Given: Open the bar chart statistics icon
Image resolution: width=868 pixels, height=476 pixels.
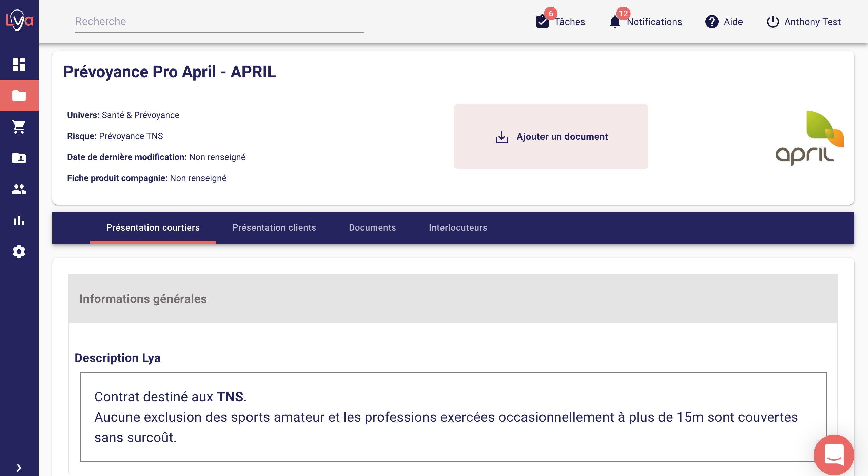Looking at the screenshot, I should 19,220.
